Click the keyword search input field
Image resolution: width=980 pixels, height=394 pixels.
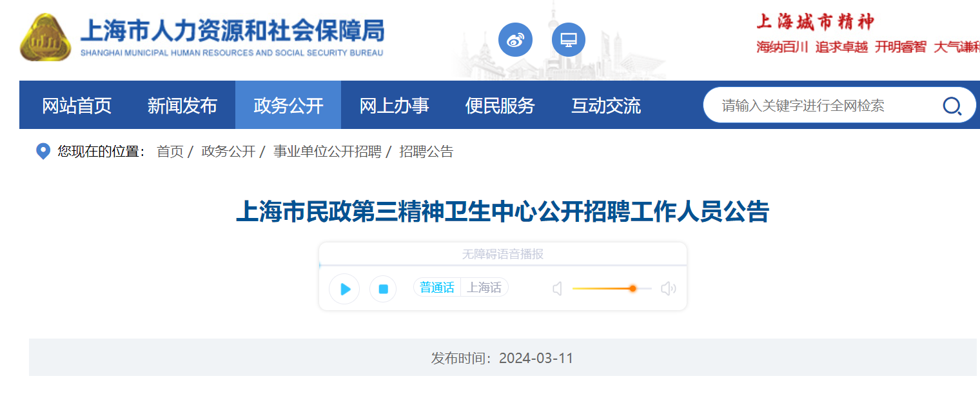point(819,106)
